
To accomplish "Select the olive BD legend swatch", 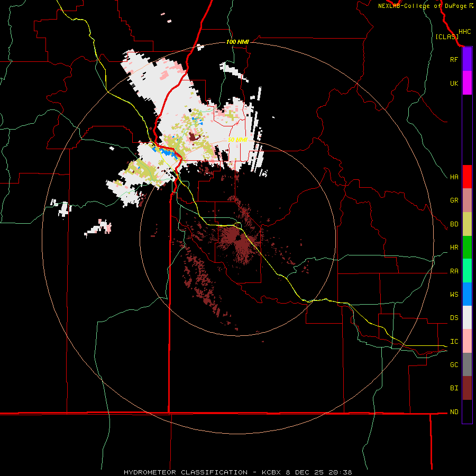I will coord(467,224).
